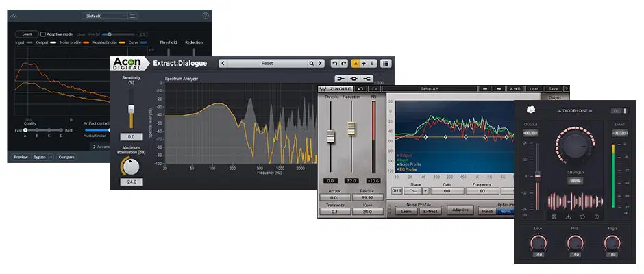Select third spectrum analyzer display mode icon
The image size is (644, 274).
(x=367, y=79)
